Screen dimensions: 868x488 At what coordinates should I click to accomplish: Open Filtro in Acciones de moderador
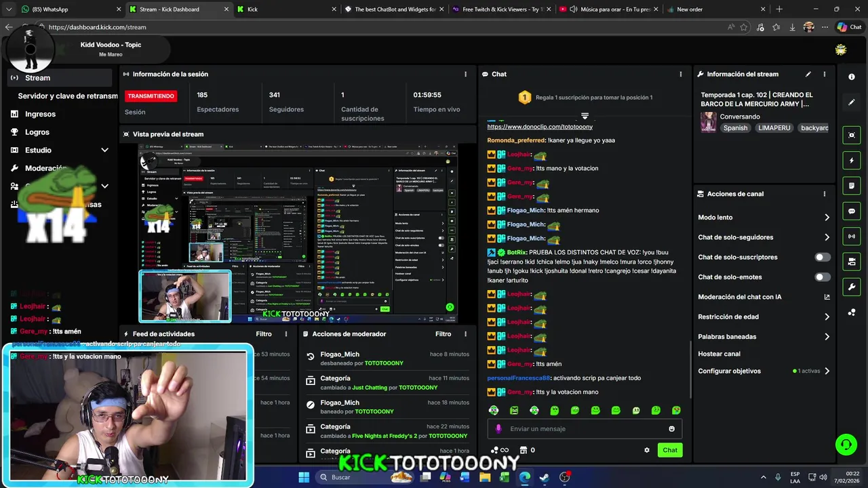[443, 334]
